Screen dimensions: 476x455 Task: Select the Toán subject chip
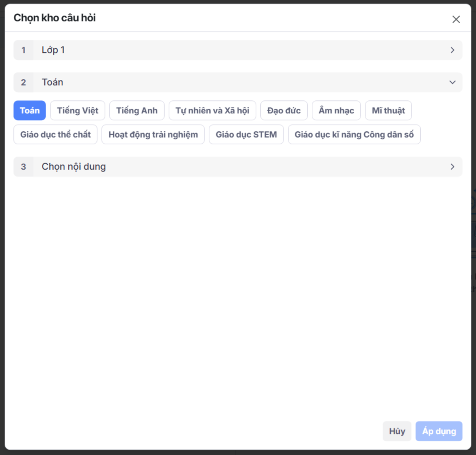[x=30, y=111]
